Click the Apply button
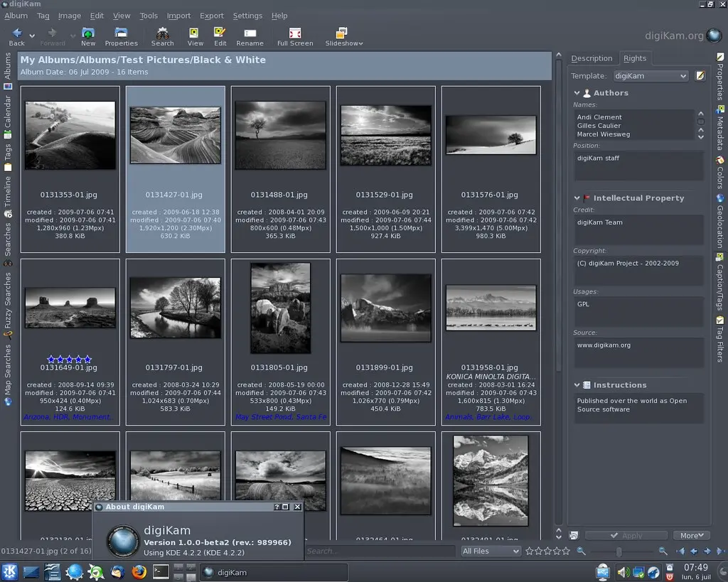The image size is (728, 582). [626, 535]
